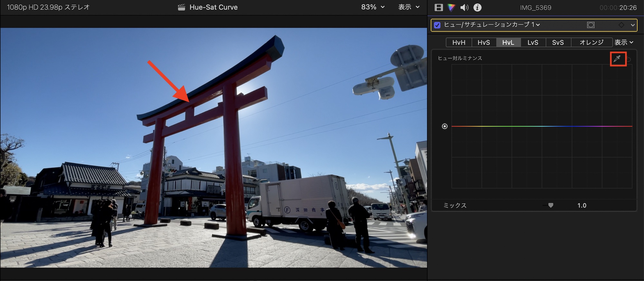644x281 pixels.
Task: Open the inspector 表示 dropdown beside the curve tabs
Action: 624,42
